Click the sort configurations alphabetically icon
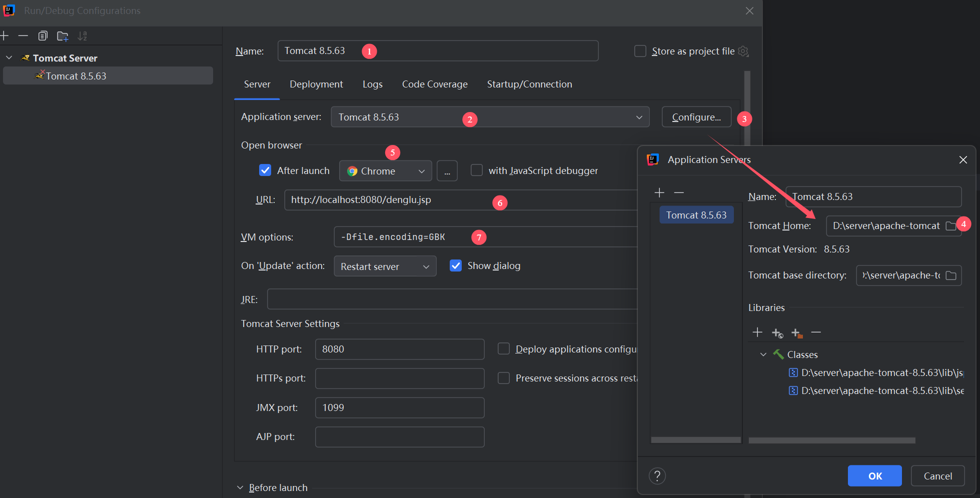 pos(83,36)
